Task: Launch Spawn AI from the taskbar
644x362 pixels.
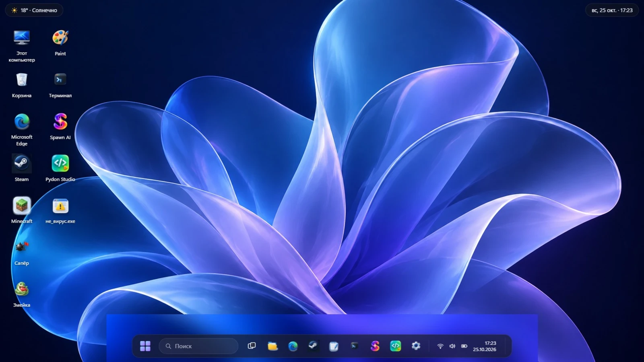Action: (x=375, y=346)
